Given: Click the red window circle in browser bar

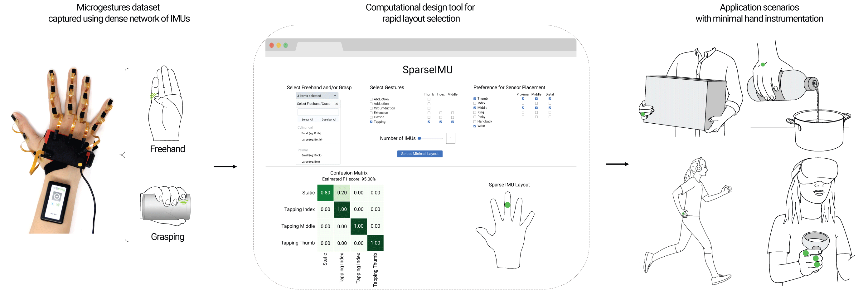Looking at the screenshot, I should tap(272, 45).
